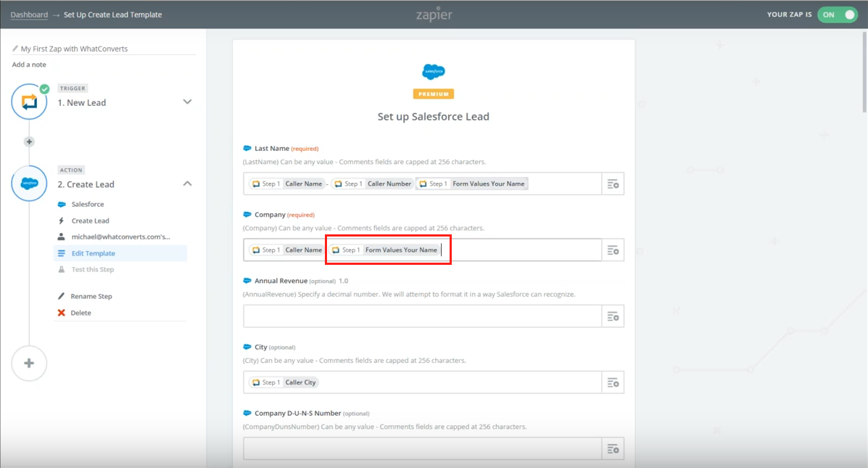
Task: Open the 1. New Lead trigger step
Action: [82, 103]
